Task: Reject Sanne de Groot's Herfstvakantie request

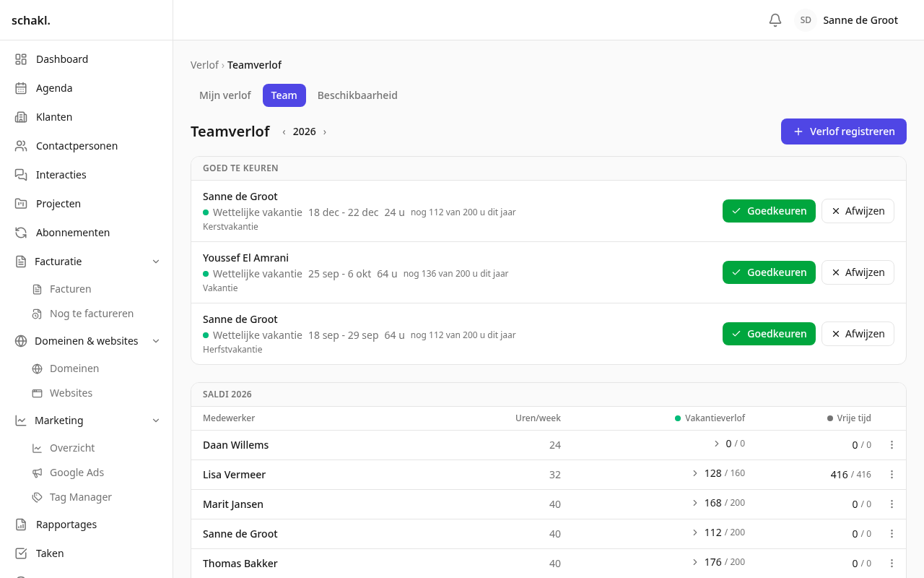Action: pos(858,334)
